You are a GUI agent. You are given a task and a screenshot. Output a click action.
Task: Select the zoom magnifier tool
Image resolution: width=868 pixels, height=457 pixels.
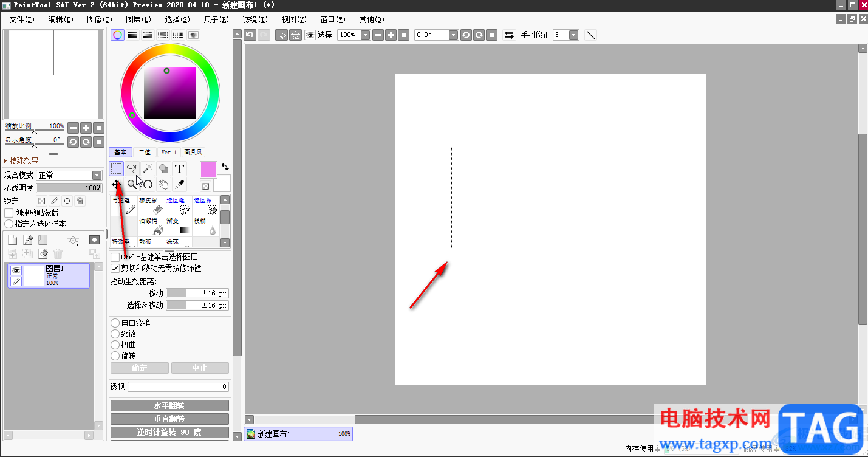coord(132,184)
